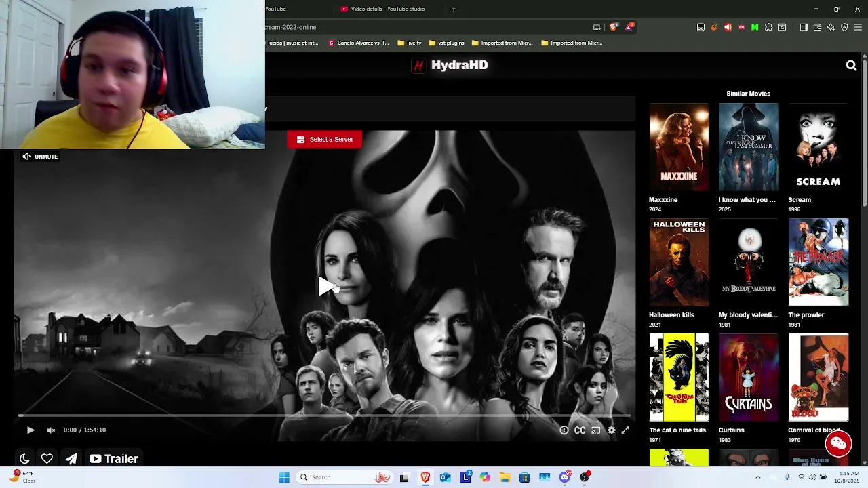
Task: Open the player info alert icon
Action: 564,430
